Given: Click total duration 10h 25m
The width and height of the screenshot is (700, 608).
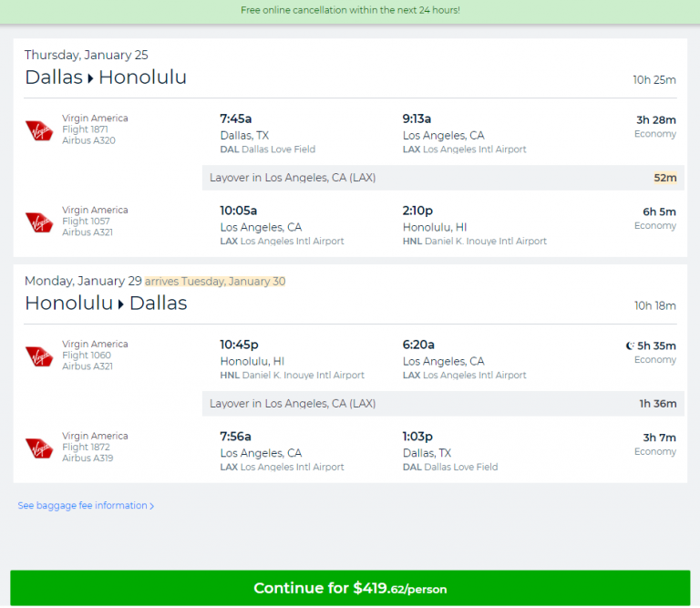Looking at the screenshot, I should (654, 80).
